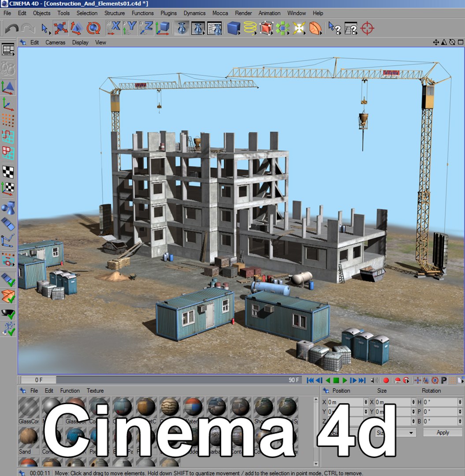Open the Render in Picture Viewer flyout

coord(198,28)
